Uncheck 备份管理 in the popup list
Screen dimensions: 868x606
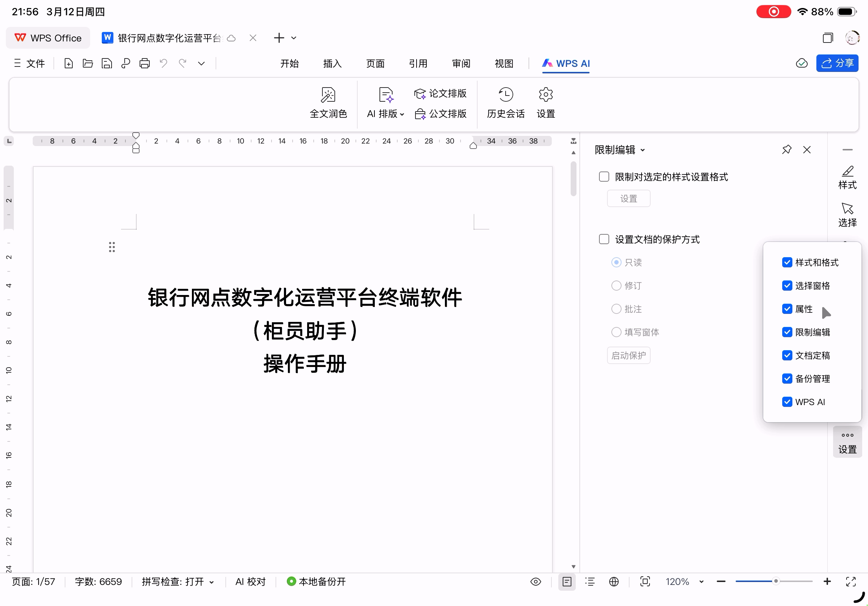(x=787, y=379)
